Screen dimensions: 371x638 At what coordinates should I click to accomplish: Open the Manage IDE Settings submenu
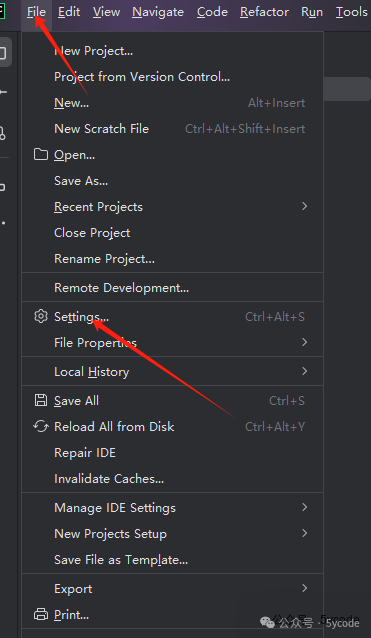(x=172, y=507)
